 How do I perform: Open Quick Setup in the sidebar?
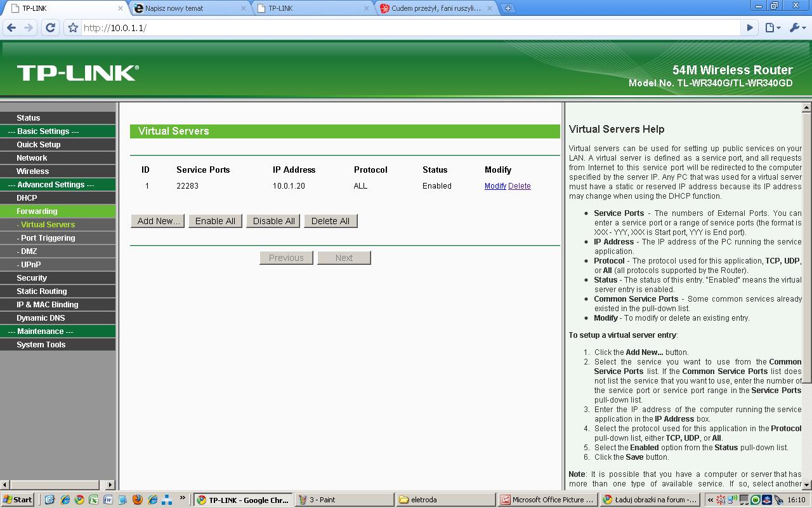coord(58,144)
